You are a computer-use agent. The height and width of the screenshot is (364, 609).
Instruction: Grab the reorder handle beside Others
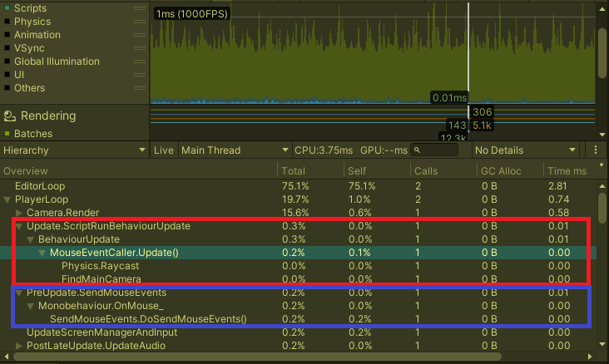tap(140, 88)
